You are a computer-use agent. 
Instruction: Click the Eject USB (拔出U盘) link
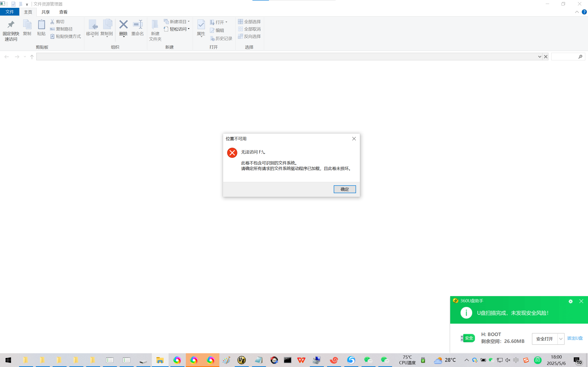click(x=575, y=338)
